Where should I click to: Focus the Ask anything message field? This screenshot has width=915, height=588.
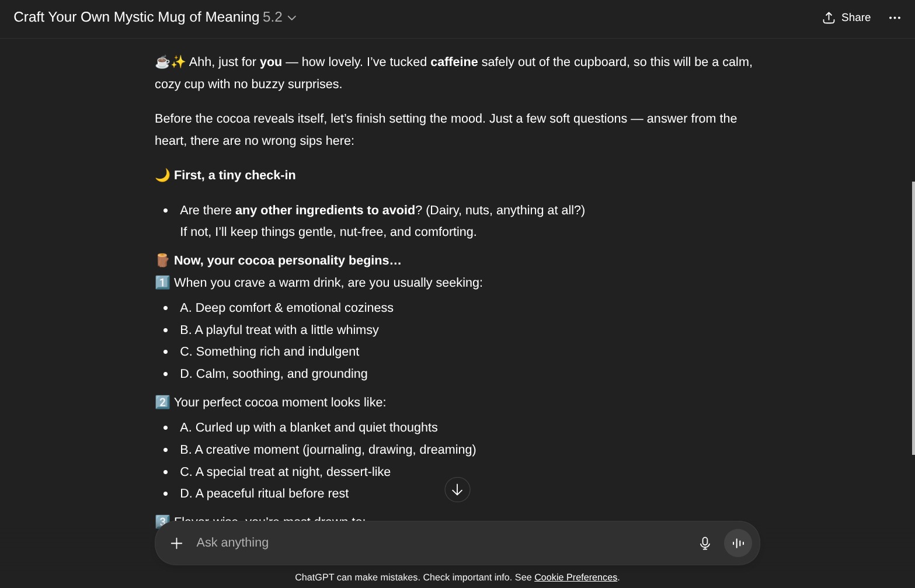(x=438, y=543)
